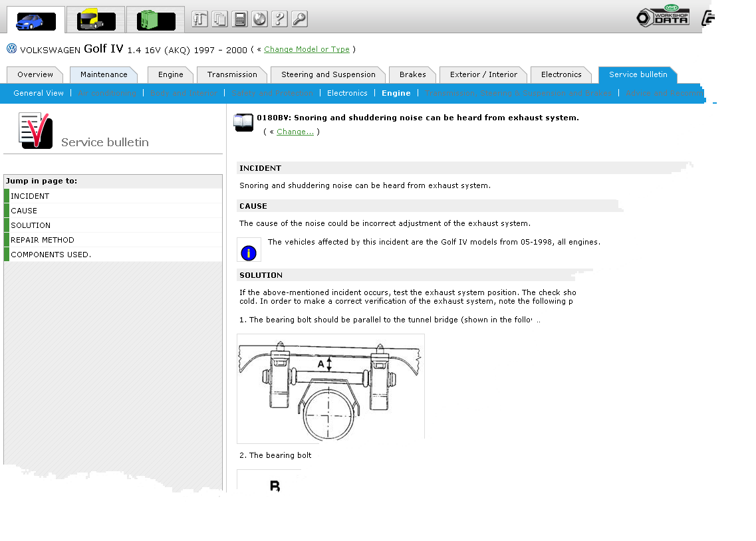Open help via question mark icon
The width and height of the screenshot is (756, 541).
(x=280, y=19)
